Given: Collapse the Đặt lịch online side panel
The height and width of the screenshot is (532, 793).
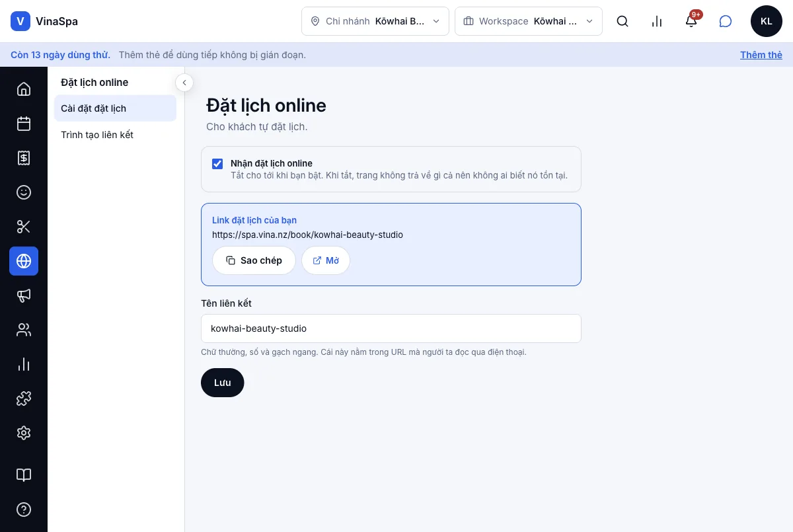Looking at the screenshot, I should tap(184, 83).
